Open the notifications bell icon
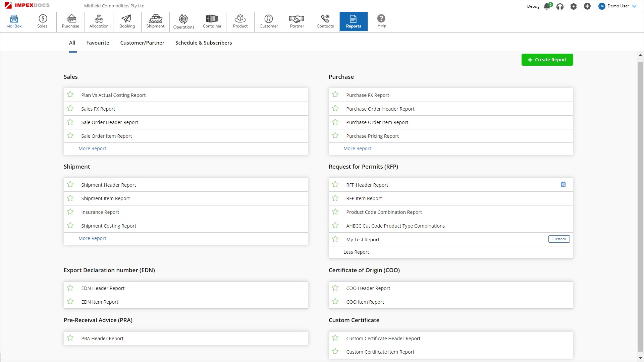The image size is (644, 362). point(547,6)
